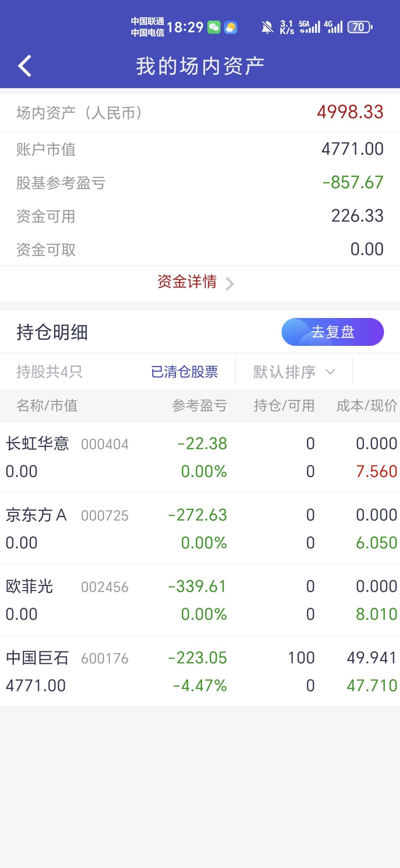Tap loss figure -22.38 for 长虹华意
This screenshot has height=868, width=400.
click(202, 443)
